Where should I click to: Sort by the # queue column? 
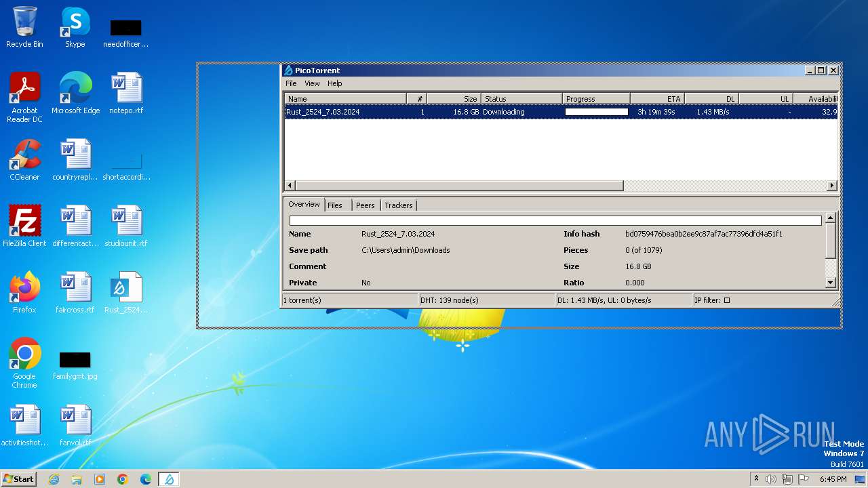416,99
